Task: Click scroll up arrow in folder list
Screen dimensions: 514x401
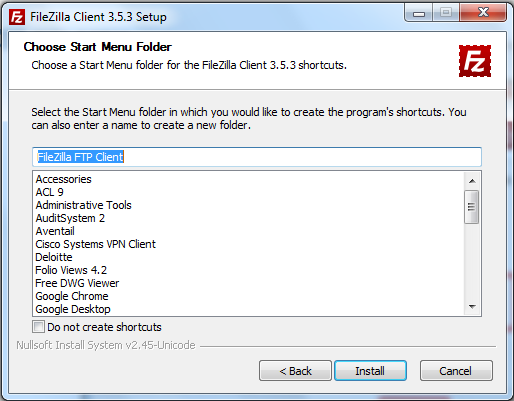Action: tap(472, 181)
